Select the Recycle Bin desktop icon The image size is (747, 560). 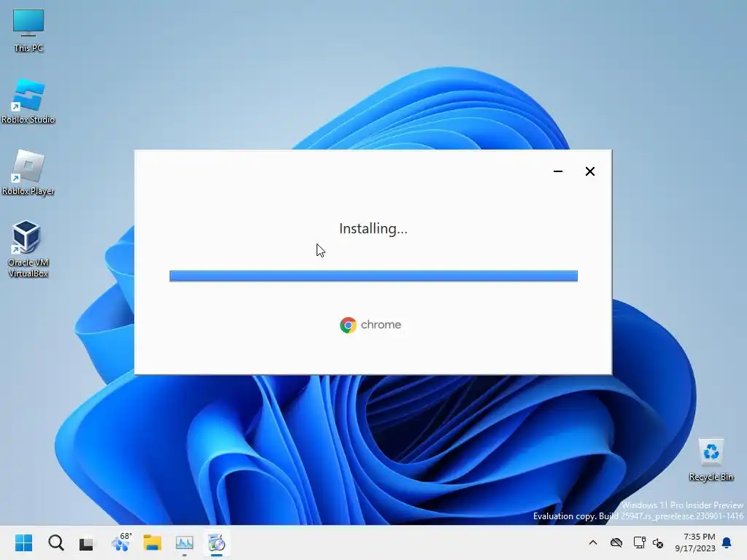pyautogui.click(x=711, y=460)
